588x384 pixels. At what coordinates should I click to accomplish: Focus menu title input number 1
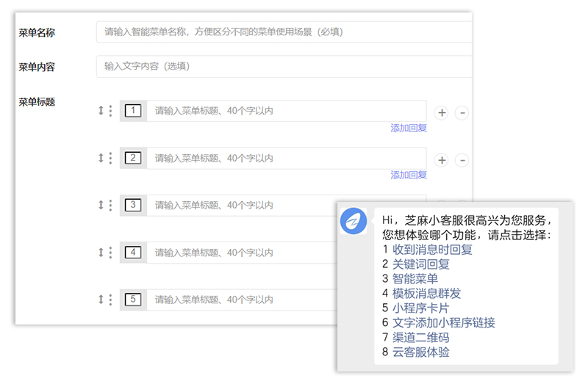coord(287,111)
